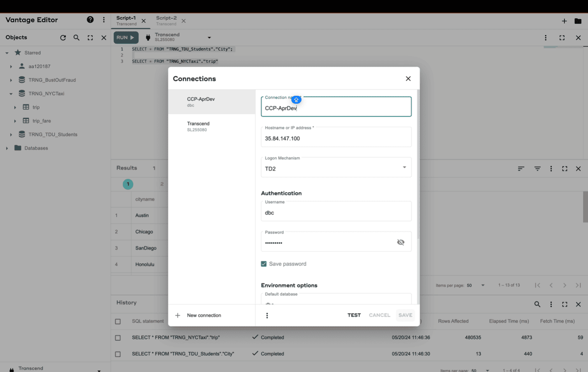Open the Results filter icon
This screenshot has height=372, width=588.
pos(537,169)
